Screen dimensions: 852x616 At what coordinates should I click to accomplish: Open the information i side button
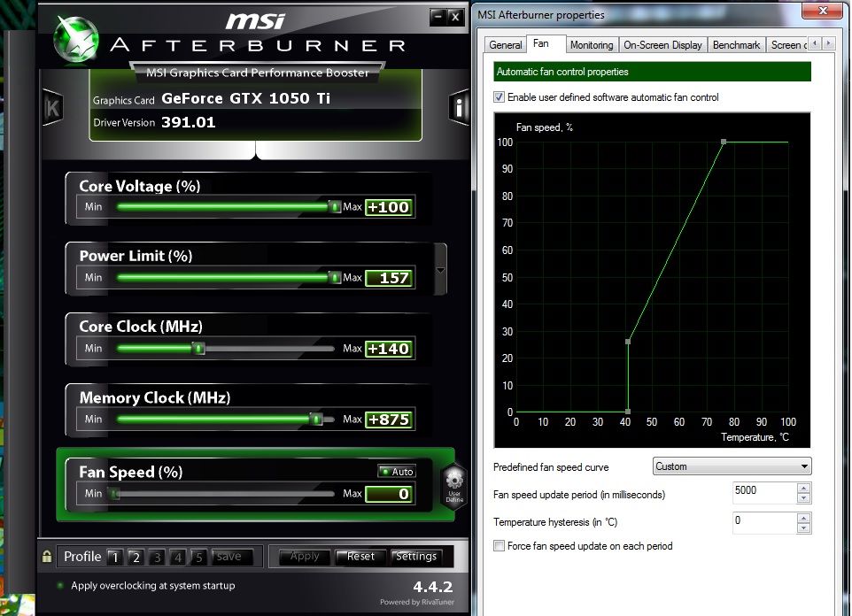click(459, 107)
